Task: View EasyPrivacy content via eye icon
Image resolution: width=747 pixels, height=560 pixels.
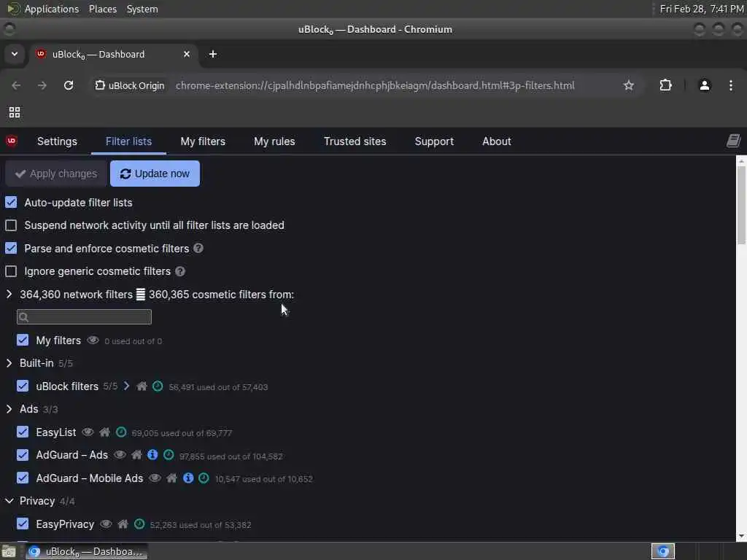Action: click(x=106, y=524)
